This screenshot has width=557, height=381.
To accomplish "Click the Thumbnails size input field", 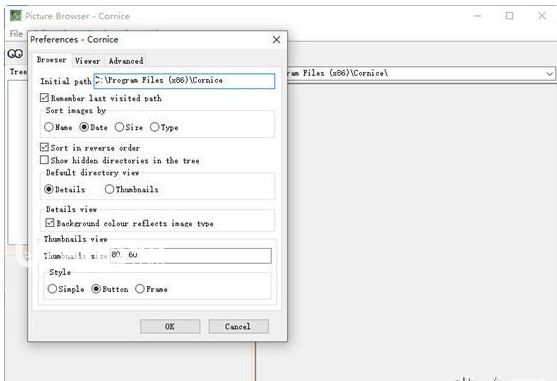I will [x=191, y=256].
